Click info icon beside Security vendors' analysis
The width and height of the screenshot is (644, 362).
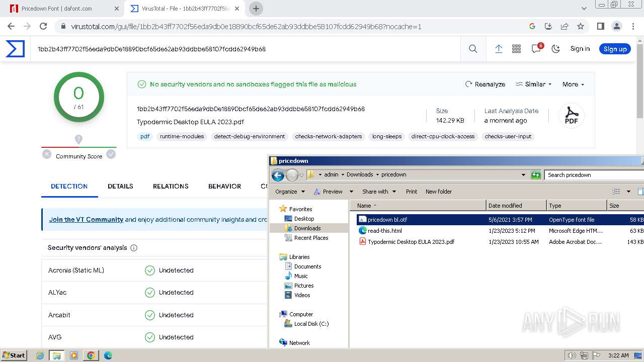tap(134, 248)
